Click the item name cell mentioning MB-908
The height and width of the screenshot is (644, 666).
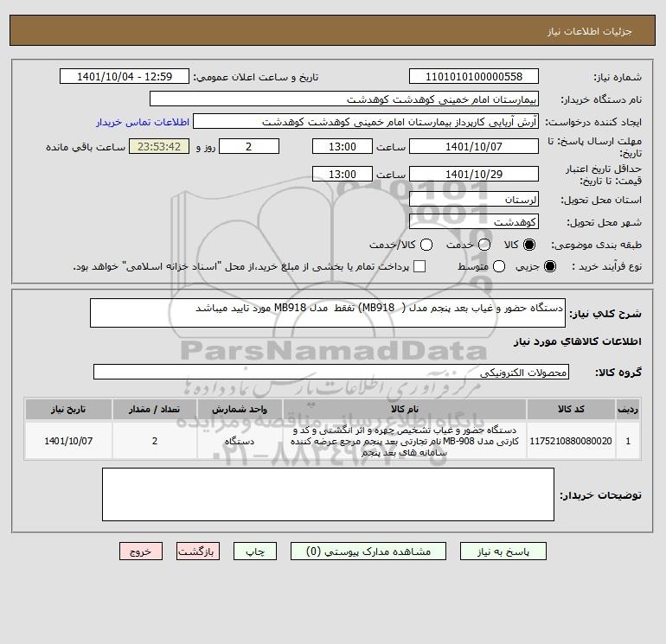[x=405, y=441]
